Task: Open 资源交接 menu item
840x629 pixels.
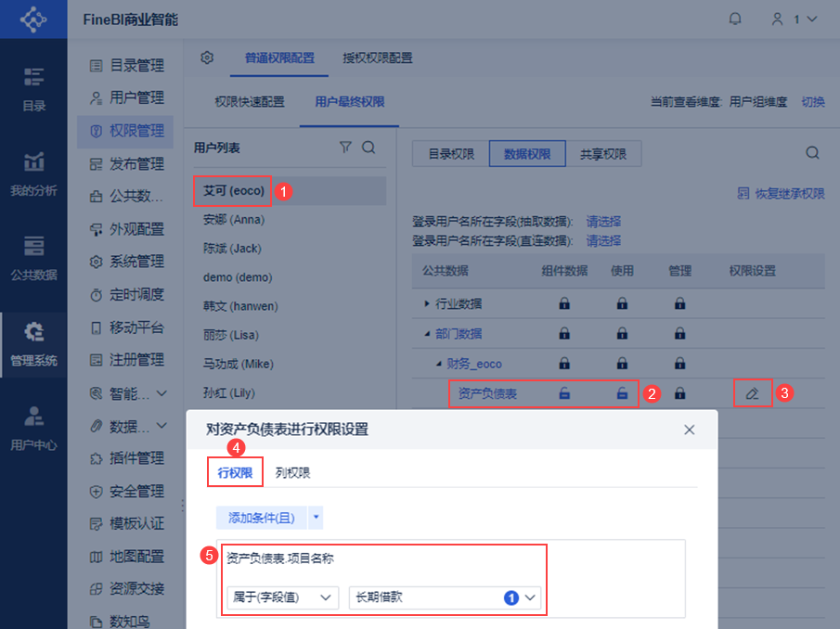Action: 126,589
